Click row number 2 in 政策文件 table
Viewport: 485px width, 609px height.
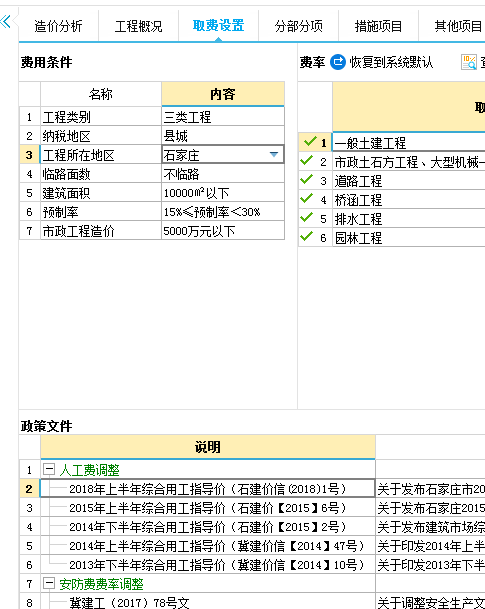click(x=30, y=489)
